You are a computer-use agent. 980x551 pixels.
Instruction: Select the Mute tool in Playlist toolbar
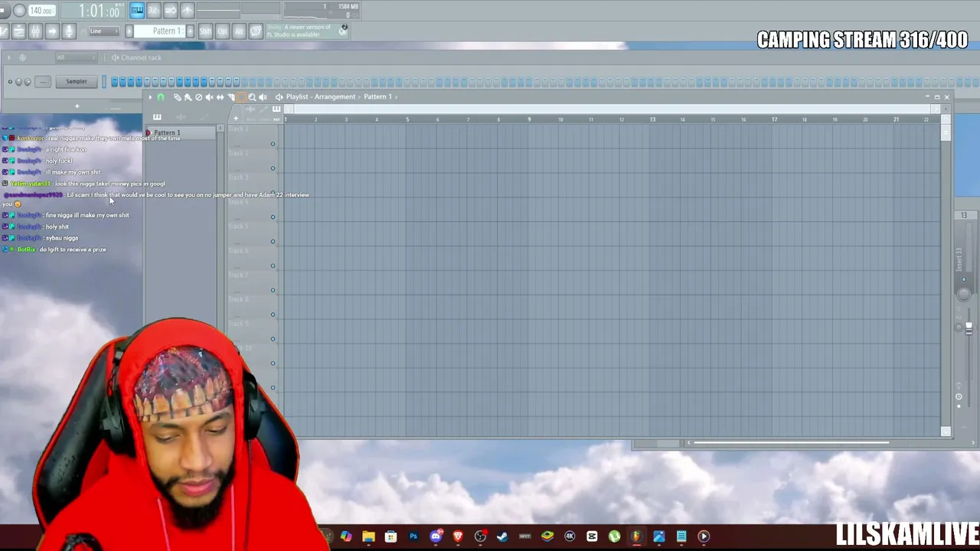pyautogui.click(x=209, y=97)
